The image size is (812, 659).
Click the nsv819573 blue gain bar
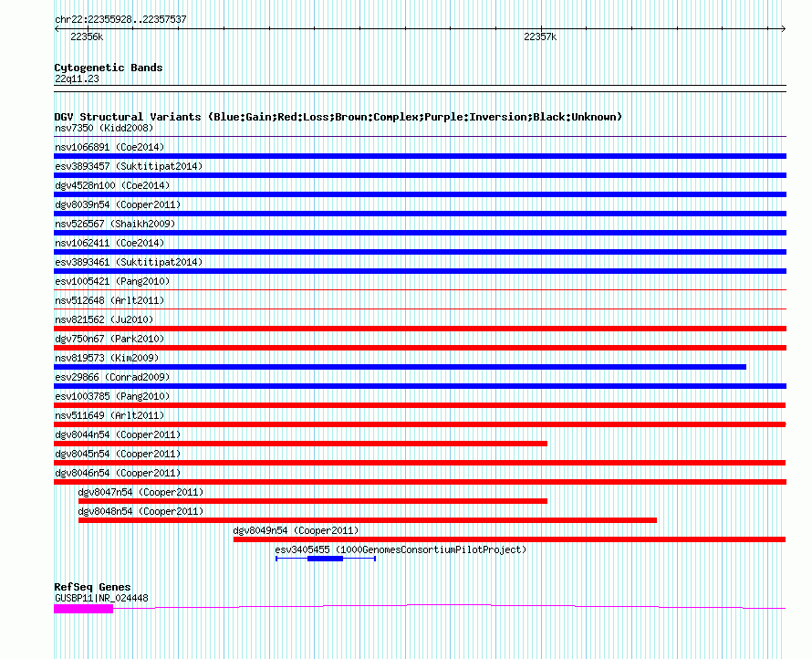[x=400, y=367]
